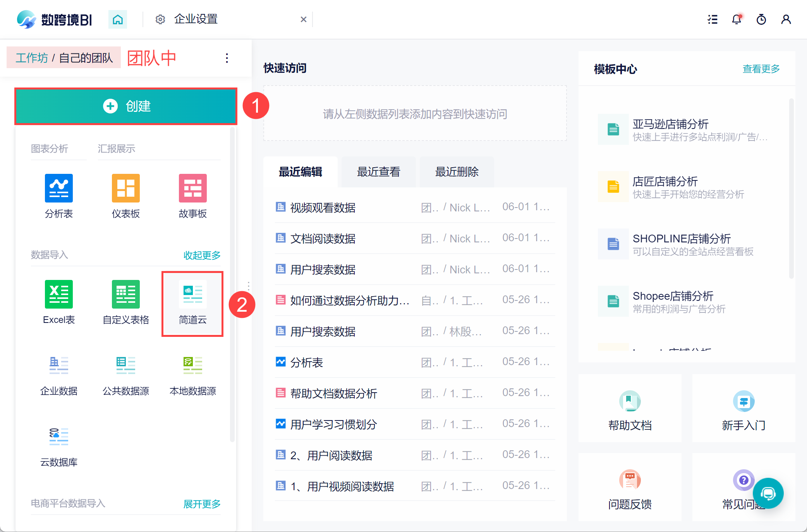Open the user profile icon
The image size is (807, 532).
(x=786, y=19)
